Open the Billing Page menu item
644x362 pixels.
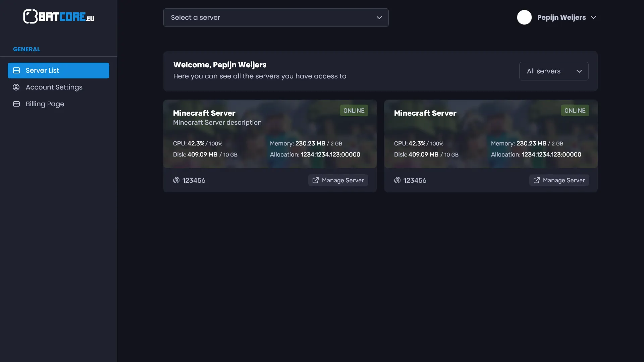coord(45,104)
